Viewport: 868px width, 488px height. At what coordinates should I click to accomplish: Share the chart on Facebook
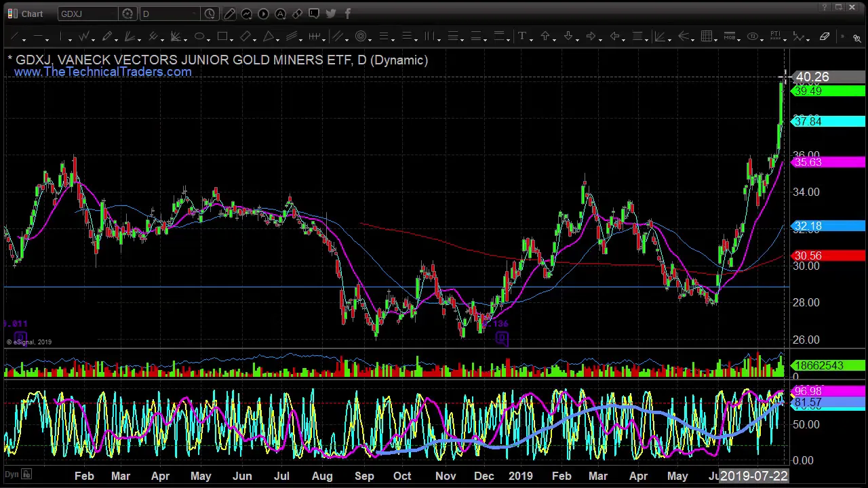point(347,14)
